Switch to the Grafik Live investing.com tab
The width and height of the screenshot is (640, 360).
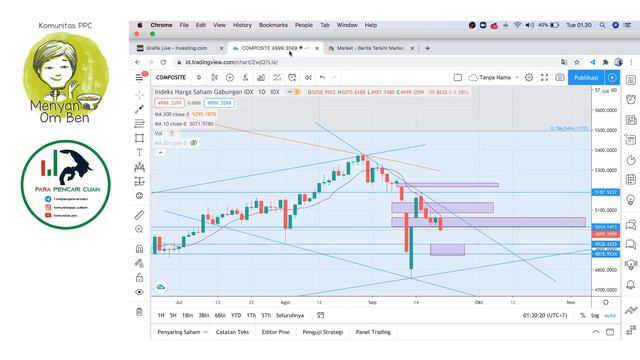click(x=178, y=48)
